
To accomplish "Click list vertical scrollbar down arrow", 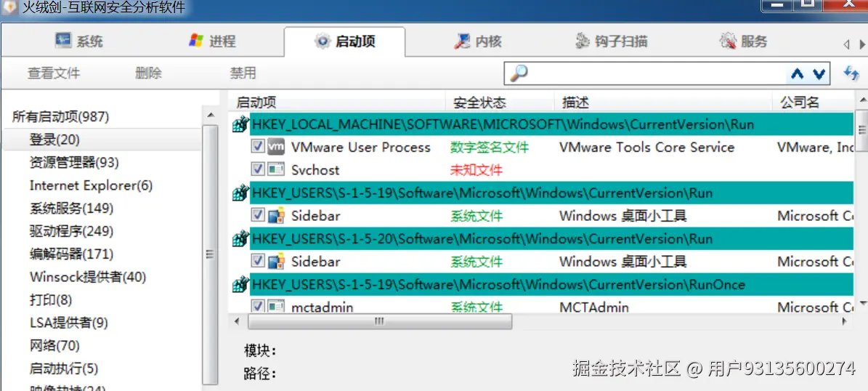I will pyautogui.click(x=861, y=304).
